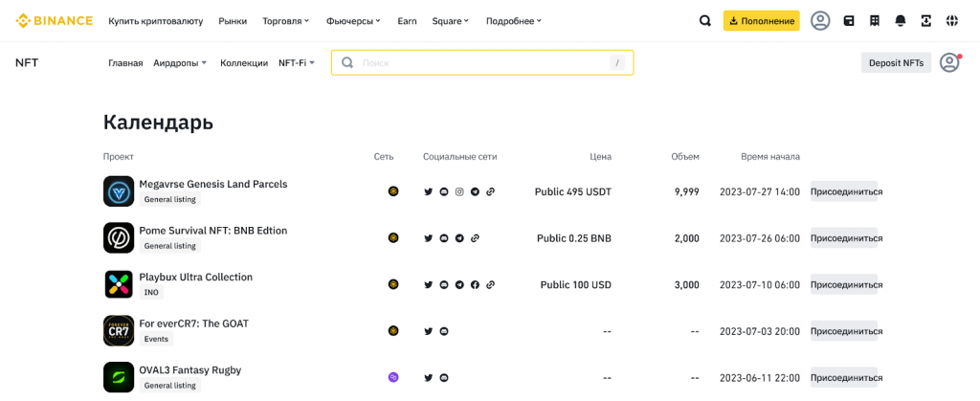Click the NFT profile avatar with red dot
The height and width of the screenshot is (401, 980).
click(949, 62)
